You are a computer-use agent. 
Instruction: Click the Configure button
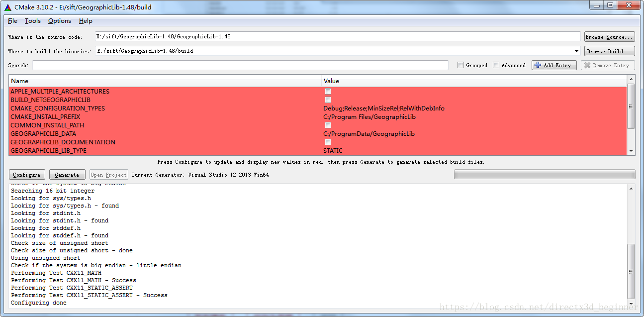(x=27, y=175)
